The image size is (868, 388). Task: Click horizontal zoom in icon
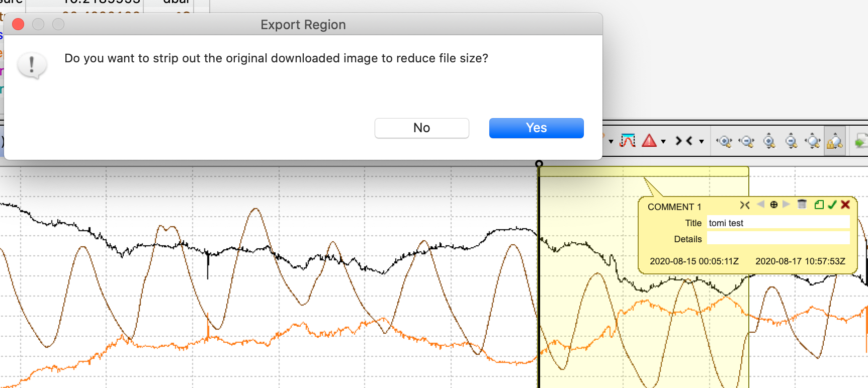pyautogui.click(x=724, y=142)
